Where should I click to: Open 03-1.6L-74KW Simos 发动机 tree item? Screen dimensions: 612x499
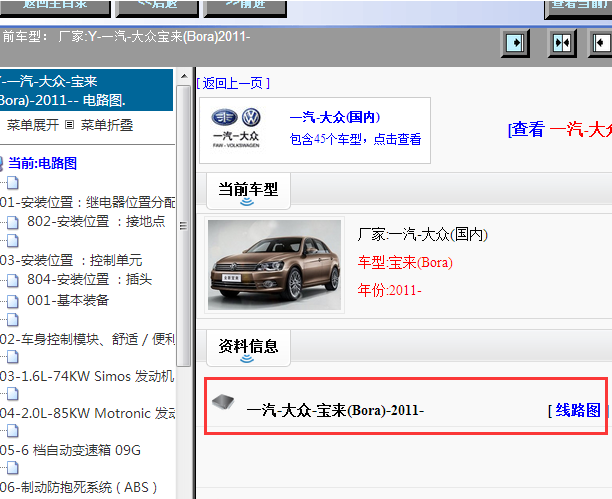tap(87, 376)
